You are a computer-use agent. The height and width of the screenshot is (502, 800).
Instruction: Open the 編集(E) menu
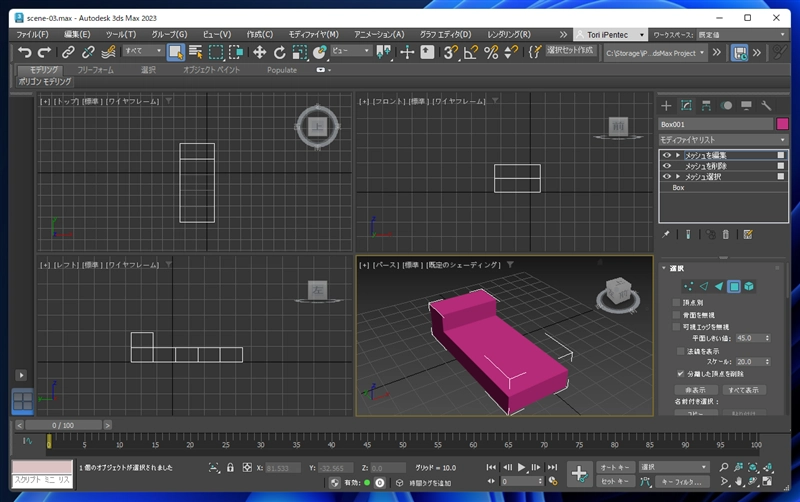tap(77, 35)
